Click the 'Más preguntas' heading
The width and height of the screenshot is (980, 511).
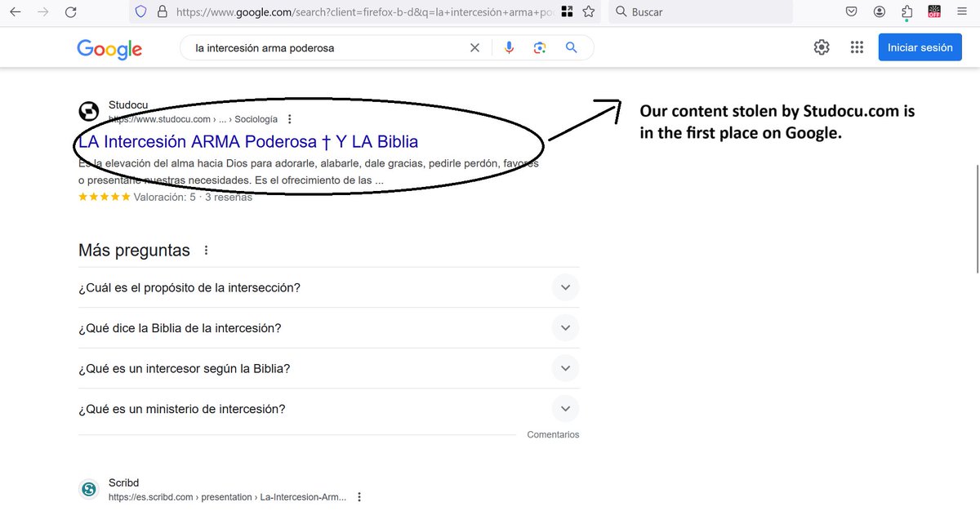pos(134,251)
